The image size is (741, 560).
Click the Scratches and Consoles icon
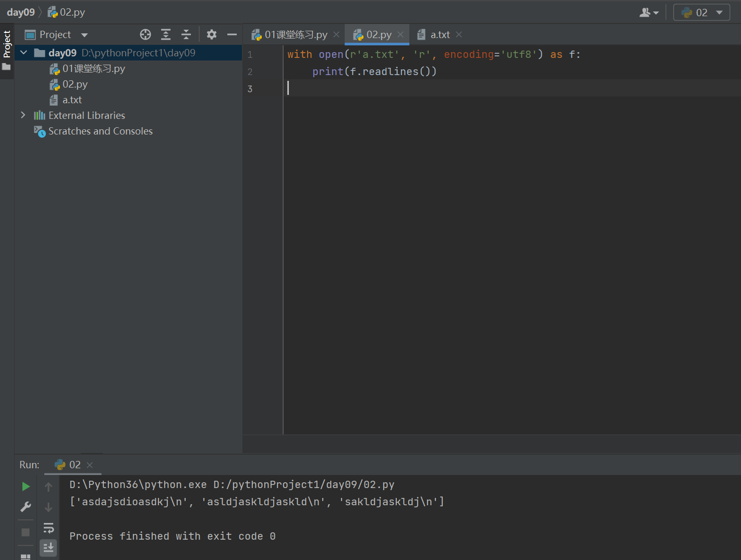40,131
